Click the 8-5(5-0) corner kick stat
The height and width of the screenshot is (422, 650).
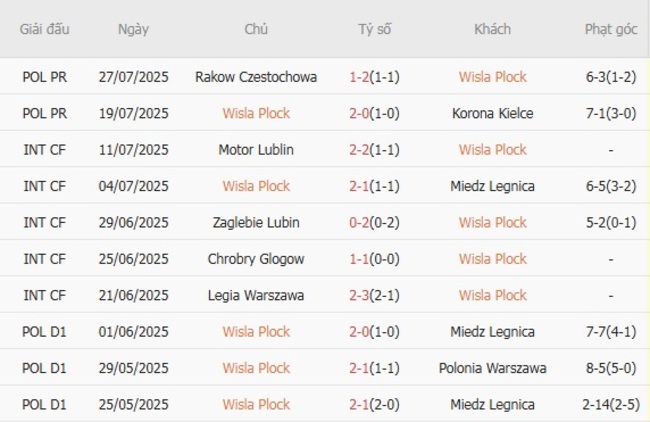609,368
